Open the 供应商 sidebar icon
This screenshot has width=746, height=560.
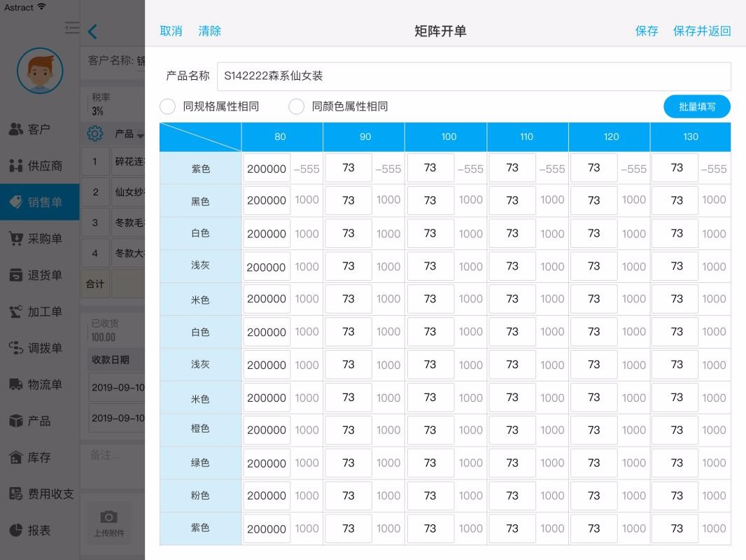(x=15, y=166)
